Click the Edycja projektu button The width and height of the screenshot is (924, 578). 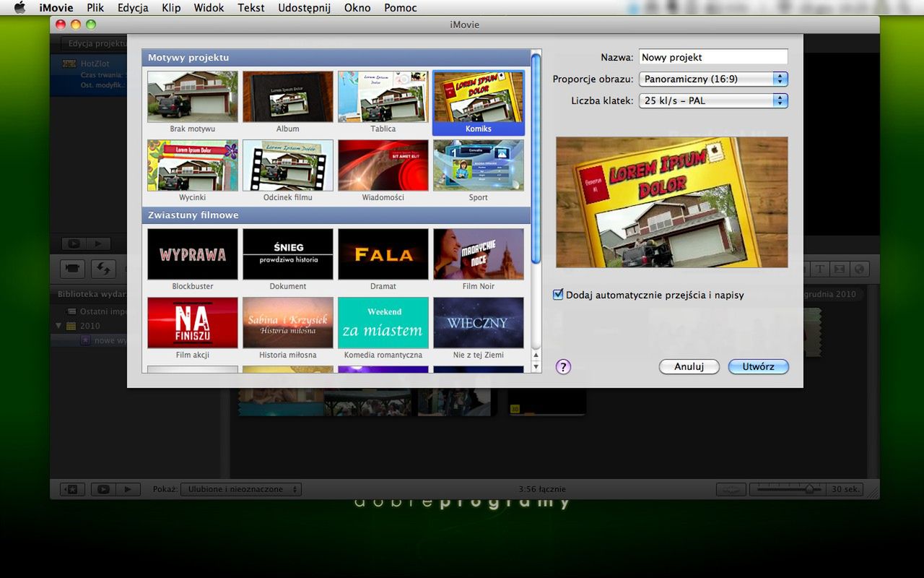click(94, 44)
